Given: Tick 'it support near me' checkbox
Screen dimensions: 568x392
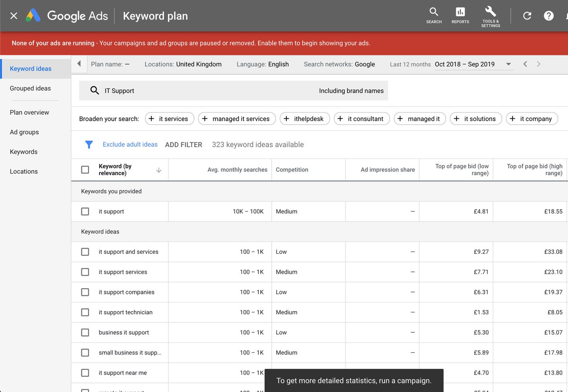Looking at the screenshot, I should pos(85,373).
